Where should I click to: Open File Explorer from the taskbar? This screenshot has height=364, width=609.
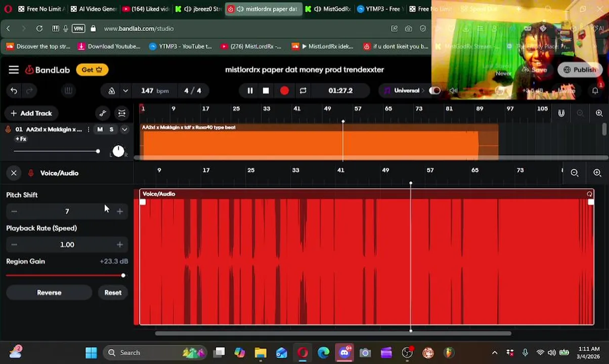coord(260,353)
